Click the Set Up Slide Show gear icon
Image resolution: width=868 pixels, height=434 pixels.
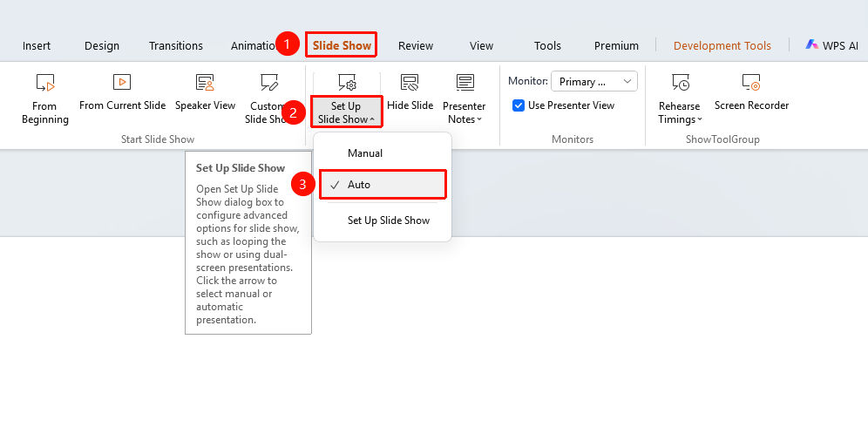347,83
